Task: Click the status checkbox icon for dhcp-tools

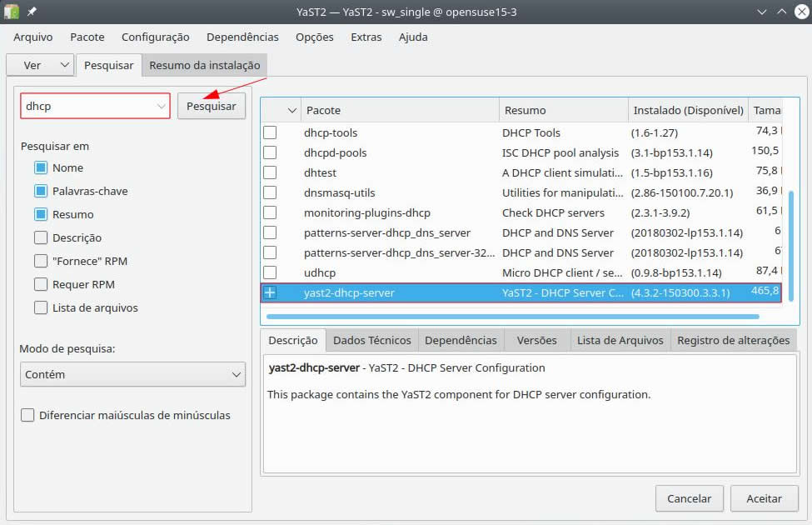Action: click(x=270, y=132)
